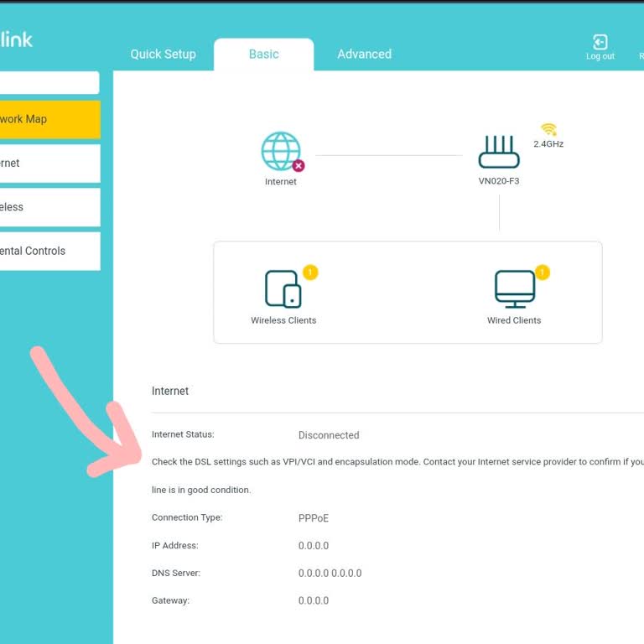Click the 2.4GHz Wi-Fi signal icon
Image resolution: width=644 pixels, height=644 pixels.
pos(548,129)
